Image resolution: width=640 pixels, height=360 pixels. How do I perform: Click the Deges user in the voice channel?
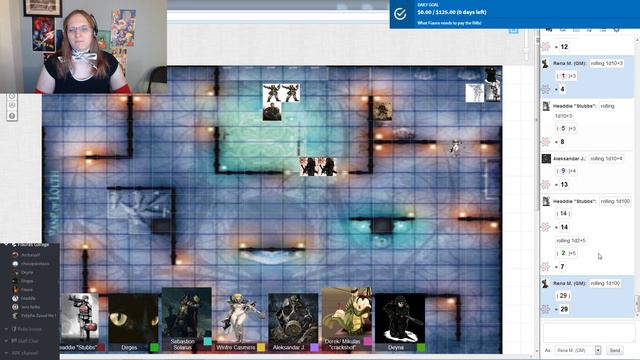point(27,281)
